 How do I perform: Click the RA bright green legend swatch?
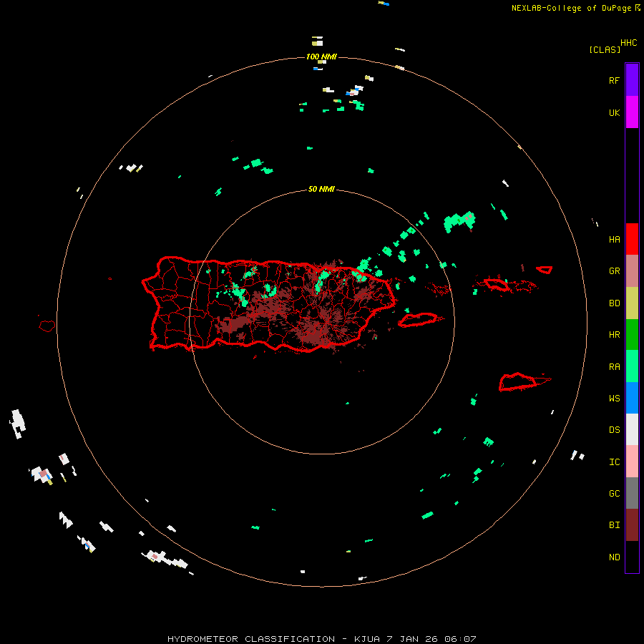[632, 366]
